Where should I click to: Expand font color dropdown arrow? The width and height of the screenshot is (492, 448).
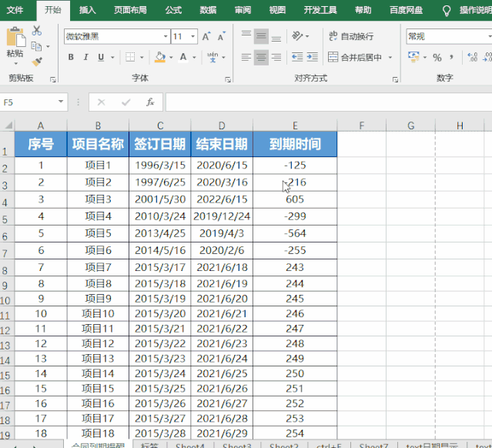194,58
